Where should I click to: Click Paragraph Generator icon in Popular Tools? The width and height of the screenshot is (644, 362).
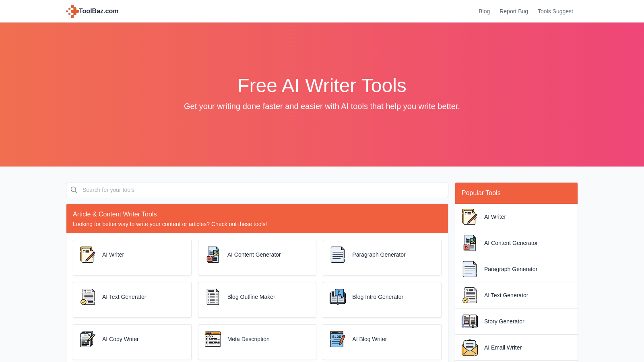[x=470, y=269]
